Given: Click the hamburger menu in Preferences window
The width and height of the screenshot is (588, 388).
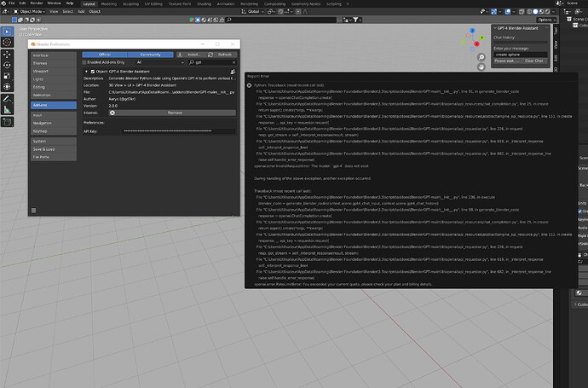Looking at the screenshot, I should click(34, 210).
